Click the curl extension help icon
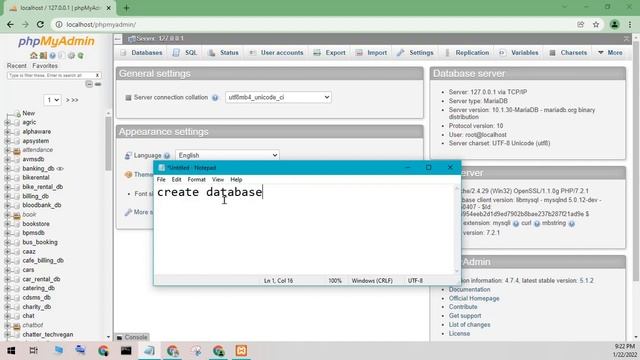Image resolution: width=640 pixels, height=360 pixels. coord(537,224)
